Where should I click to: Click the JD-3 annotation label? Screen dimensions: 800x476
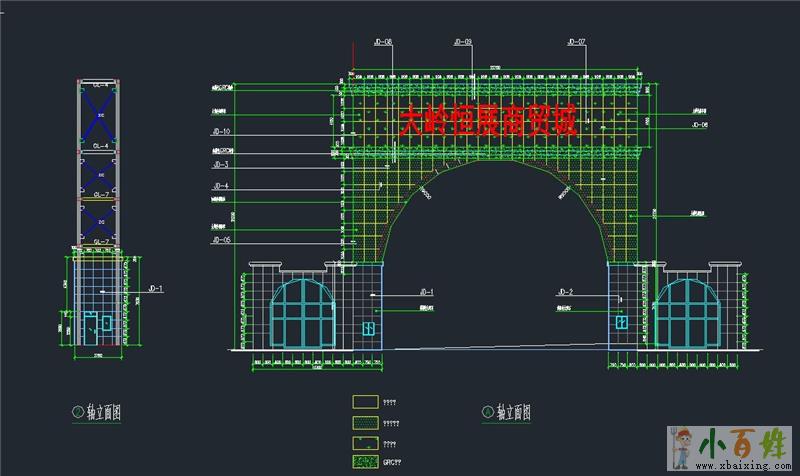pos(220,164)
